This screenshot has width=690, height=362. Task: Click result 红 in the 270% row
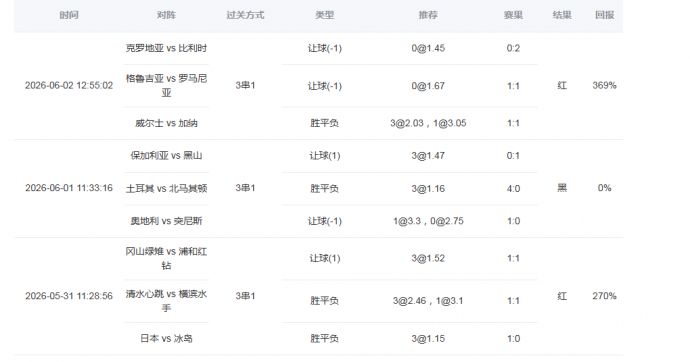pyautogui.click(x=562, y=296)
